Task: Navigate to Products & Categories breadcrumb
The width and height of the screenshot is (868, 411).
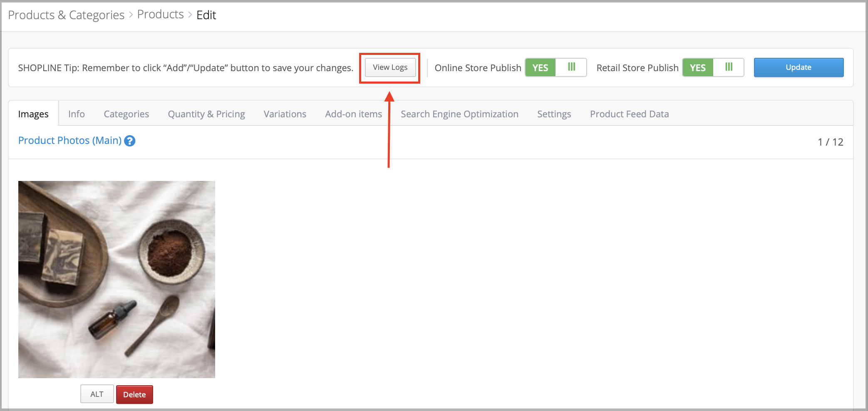Action: 66,15
